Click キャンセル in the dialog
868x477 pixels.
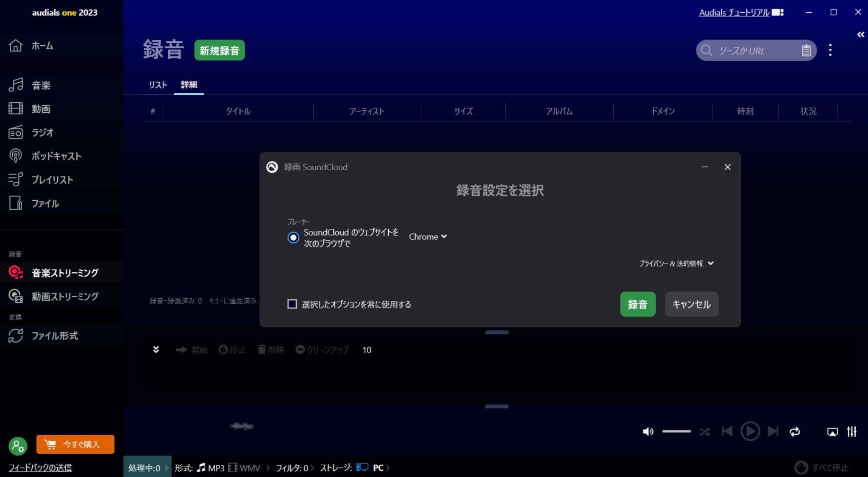tap(692, 304)
